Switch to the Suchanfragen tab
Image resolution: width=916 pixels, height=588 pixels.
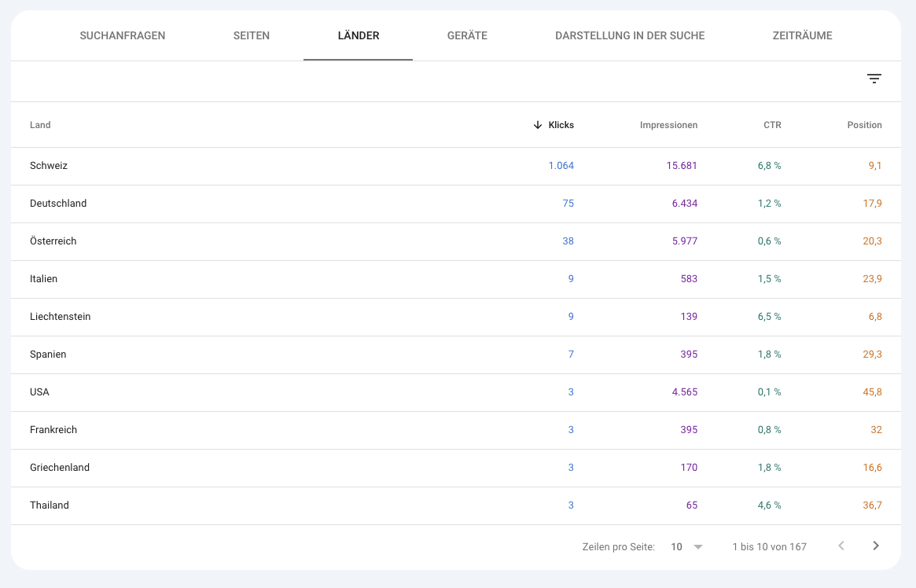tap(122, 35)
